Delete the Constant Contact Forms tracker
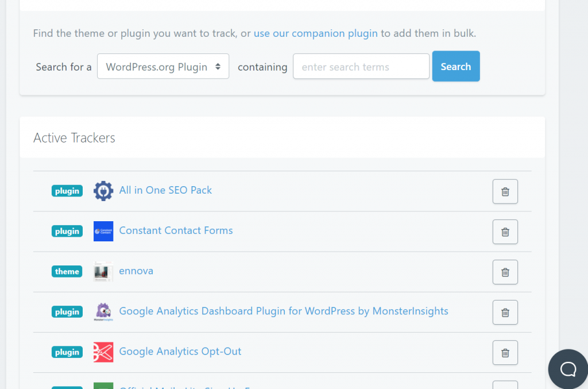The image size is (588, 389). click(x=505, y=232)
